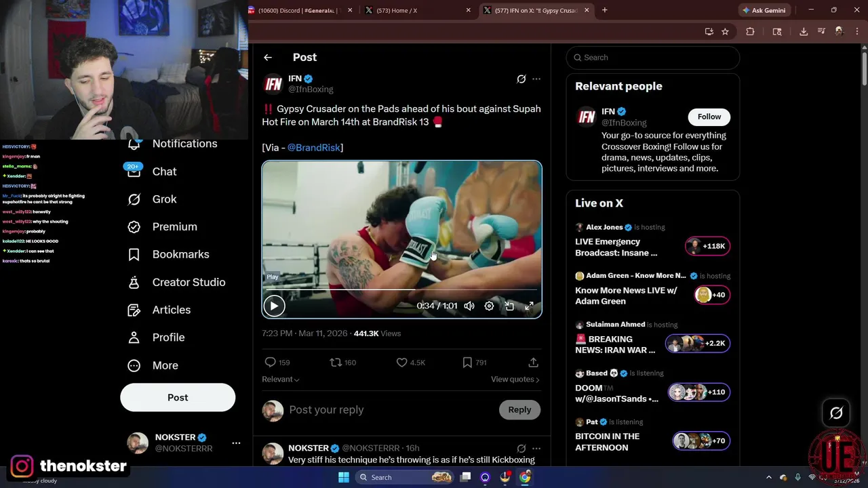This screenshot has height=488, width=868.
Task: Repost the IFN post
Action: [x=342, y=363]
